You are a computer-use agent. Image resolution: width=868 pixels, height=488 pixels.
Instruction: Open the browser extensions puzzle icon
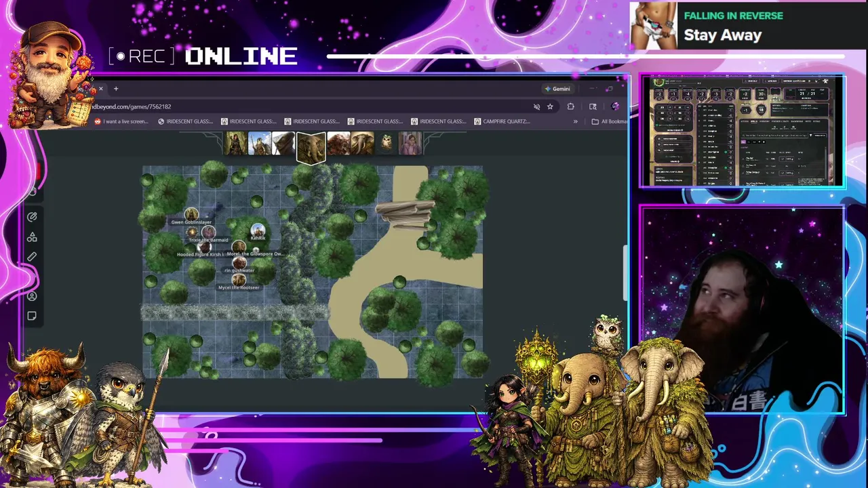click(570, 106)
